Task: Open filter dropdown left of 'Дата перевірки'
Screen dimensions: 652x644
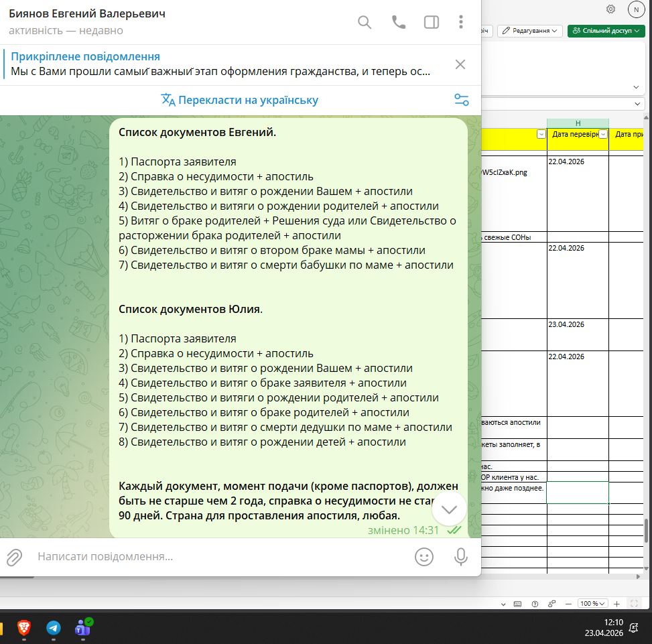Action: pos(541,134)
